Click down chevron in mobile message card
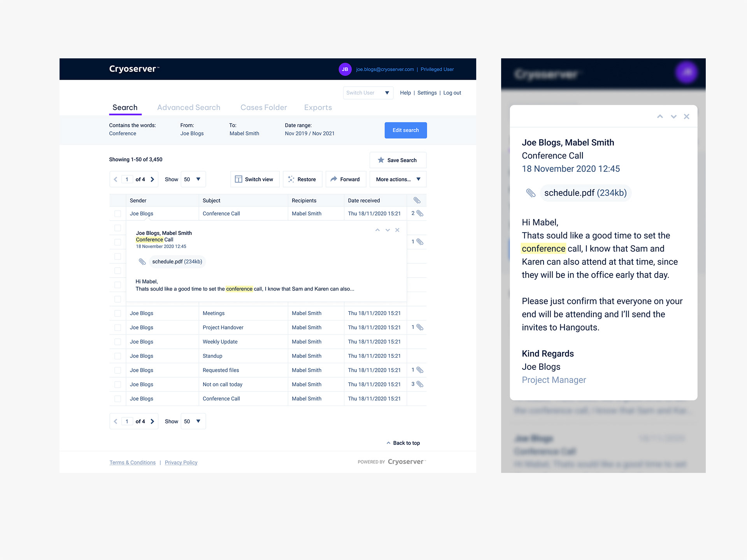 pos(673,116)
